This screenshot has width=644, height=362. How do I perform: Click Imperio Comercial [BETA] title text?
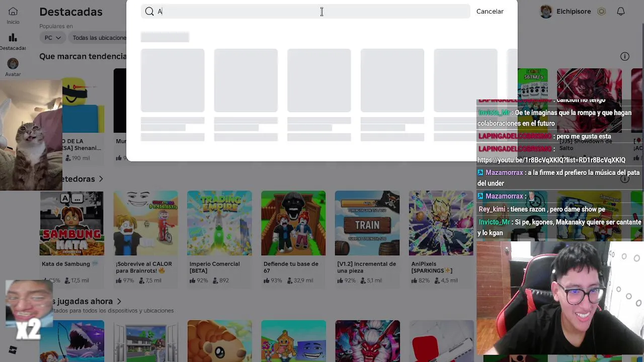214,267
